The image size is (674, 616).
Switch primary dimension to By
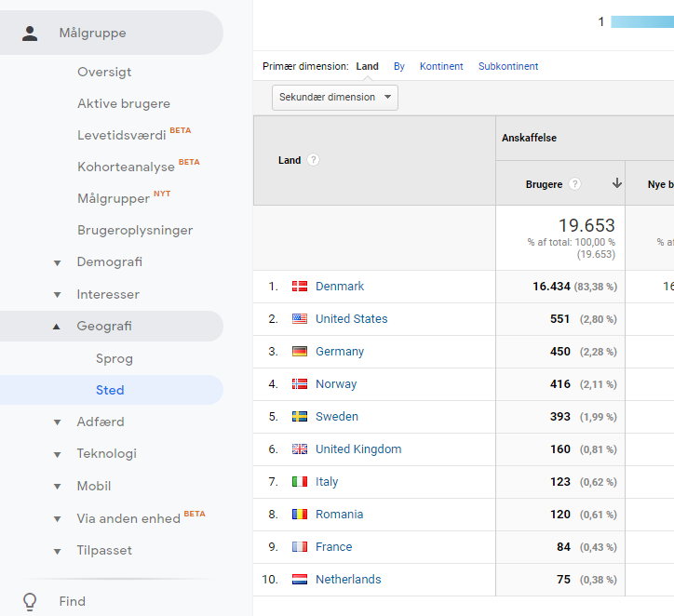398,66
